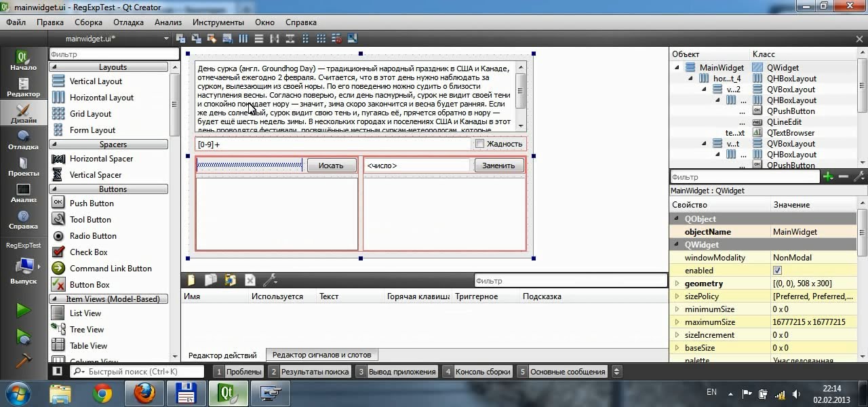Select the Edit Signals/Slots mode icon
The height and width of the screenshot is (407, 868).
[x=196, y=39]
